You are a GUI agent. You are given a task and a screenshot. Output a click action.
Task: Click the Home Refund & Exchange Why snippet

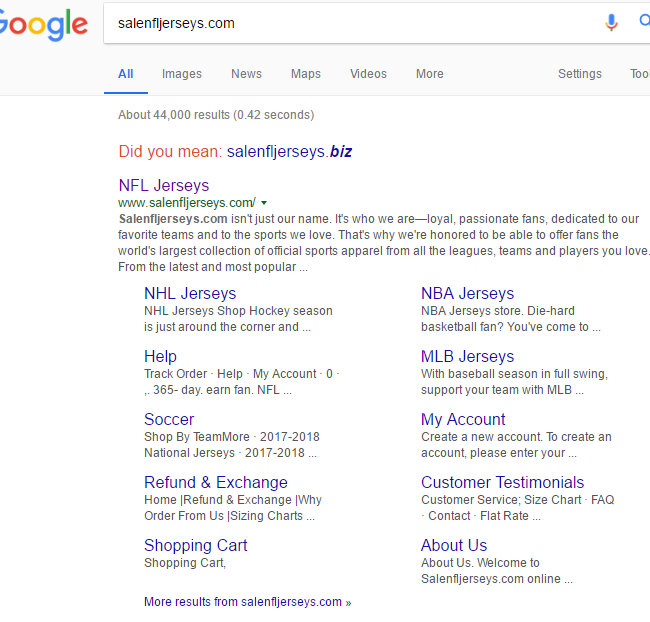pyautogui.click(x=233, y=508)
